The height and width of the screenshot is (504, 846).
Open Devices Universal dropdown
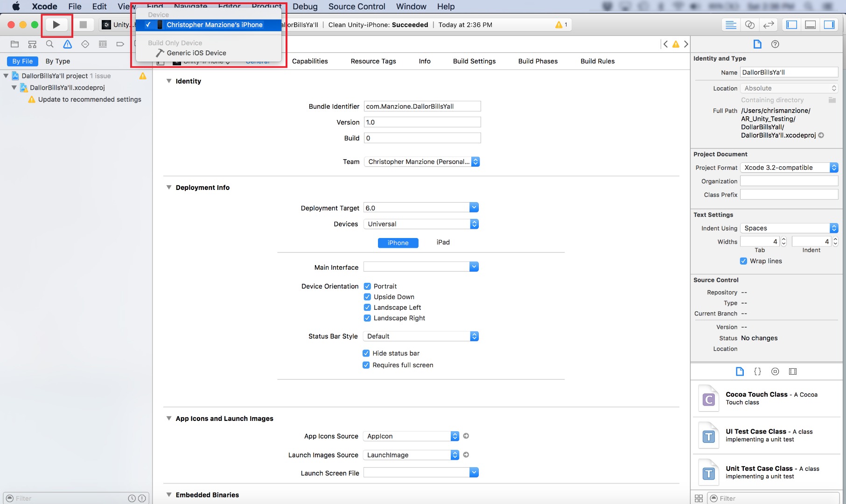pyautogui.click(x=421, y=224)
